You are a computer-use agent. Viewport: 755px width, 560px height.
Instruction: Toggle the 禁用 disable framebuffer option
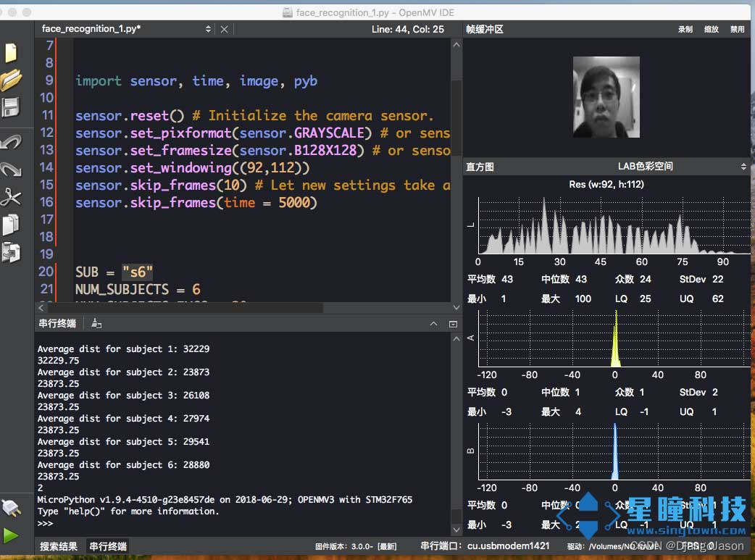(x=737, y=29)
